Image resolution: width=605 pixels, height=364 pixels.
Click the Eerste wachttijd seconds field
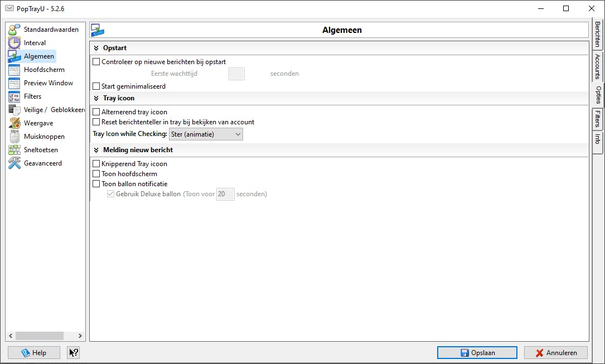(x=236, y=74)
